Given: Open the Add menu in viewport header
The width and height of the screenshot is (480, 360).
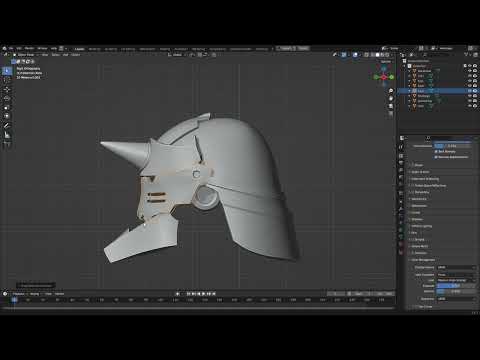Looking at the screenshot, I should [65, 55].
